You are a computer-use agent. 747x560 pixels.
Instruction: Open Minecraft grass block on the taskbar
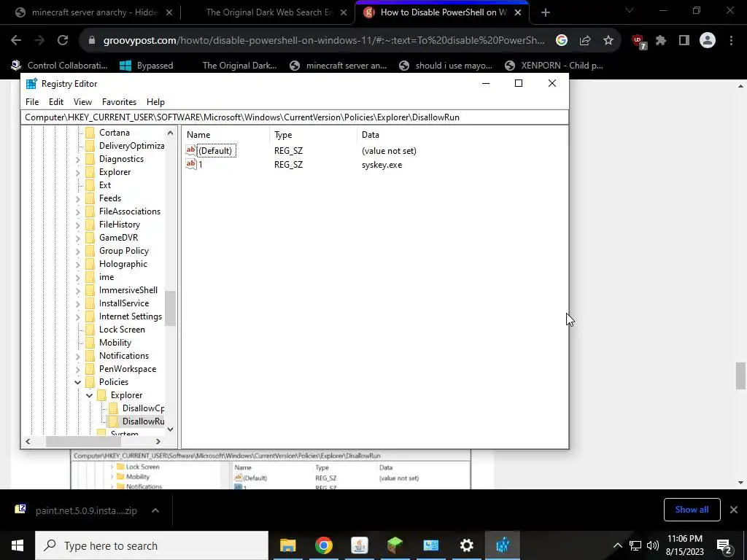tap(395, 545)
